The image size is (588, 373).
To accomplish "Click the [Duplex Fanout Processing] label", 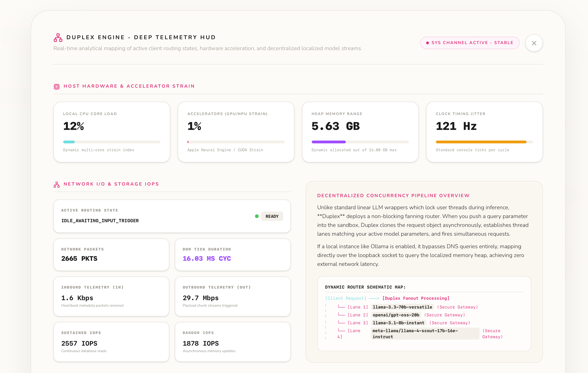I will (416, 298).
